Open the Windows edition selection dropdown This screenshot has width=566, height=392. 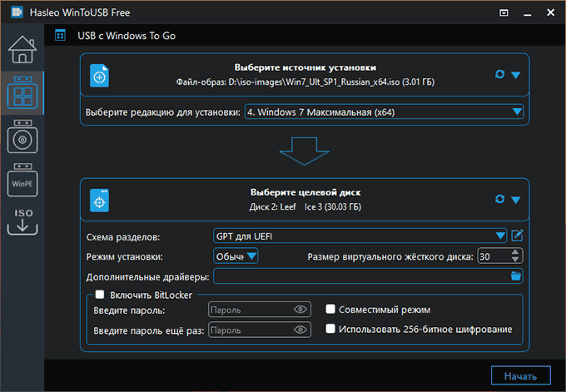pos(384,112)
